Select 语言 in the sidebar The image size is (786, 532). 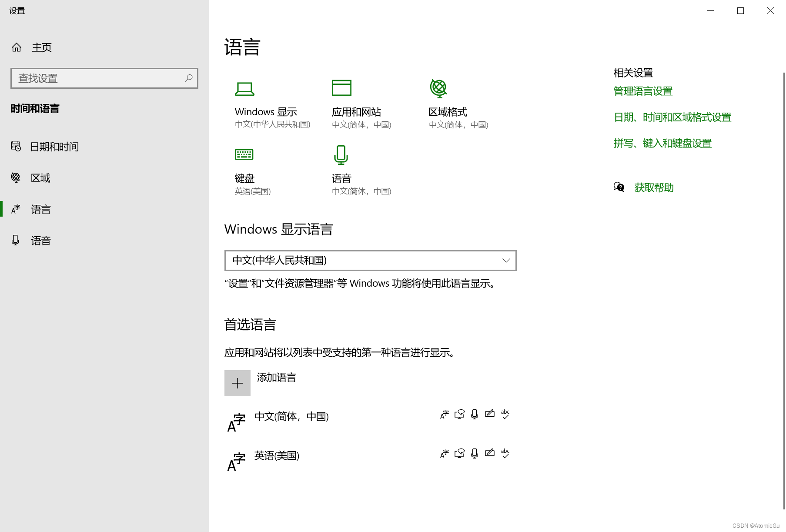(41, 209)
